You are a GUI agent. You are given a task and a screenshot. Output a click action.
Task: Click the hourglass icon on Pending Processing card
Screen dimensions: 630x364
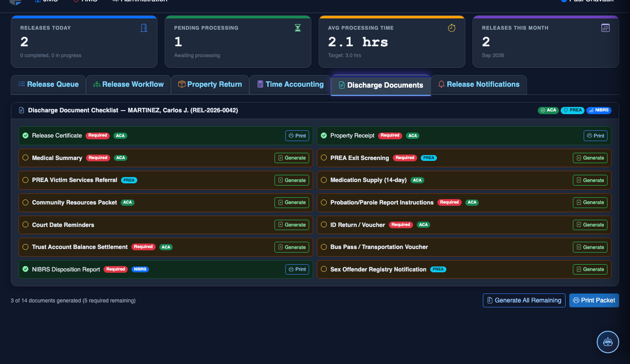click(297, 28)
